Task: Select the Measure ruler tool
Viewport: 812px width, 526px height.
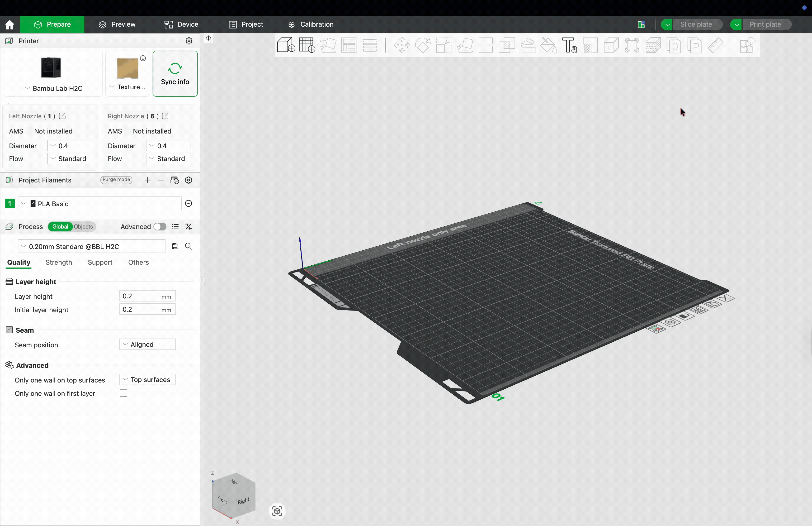Action: click(716, 45)
